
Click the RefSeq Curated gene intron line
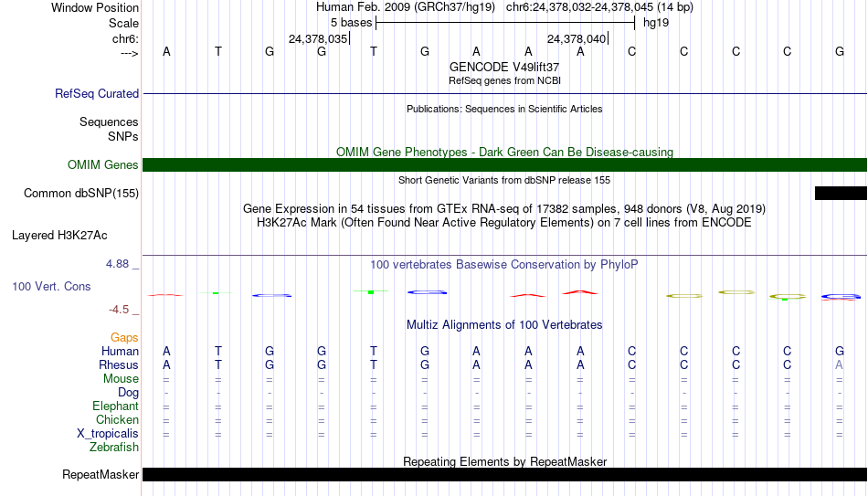[x=504, y=93]
